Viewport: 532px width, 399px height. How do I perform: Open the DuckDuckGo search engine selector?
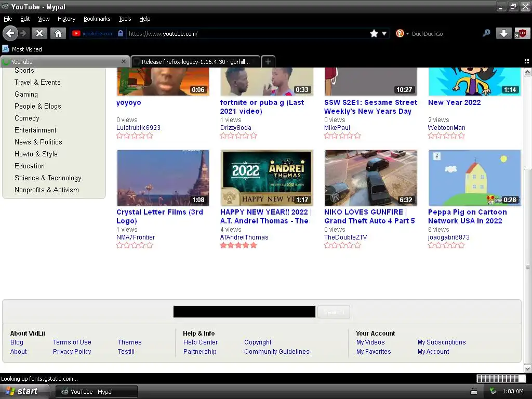pos(402,33)
